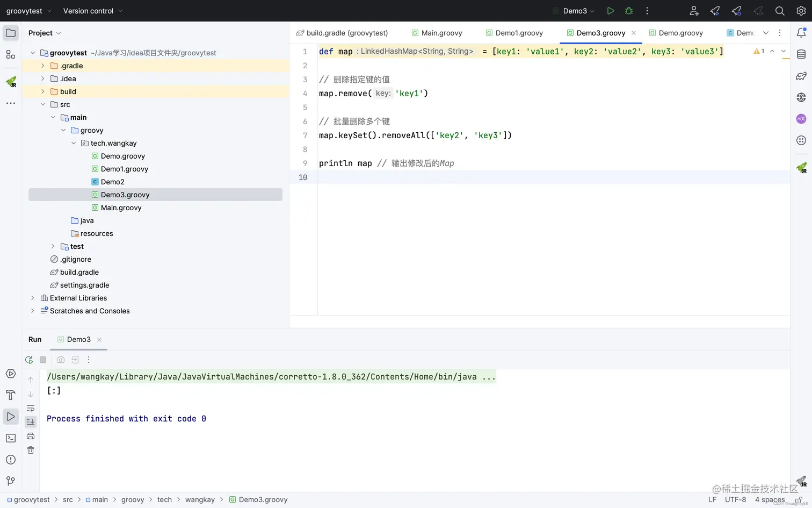Expand the test folder
This screenshot has width=812, height=508.
point(53,246)
